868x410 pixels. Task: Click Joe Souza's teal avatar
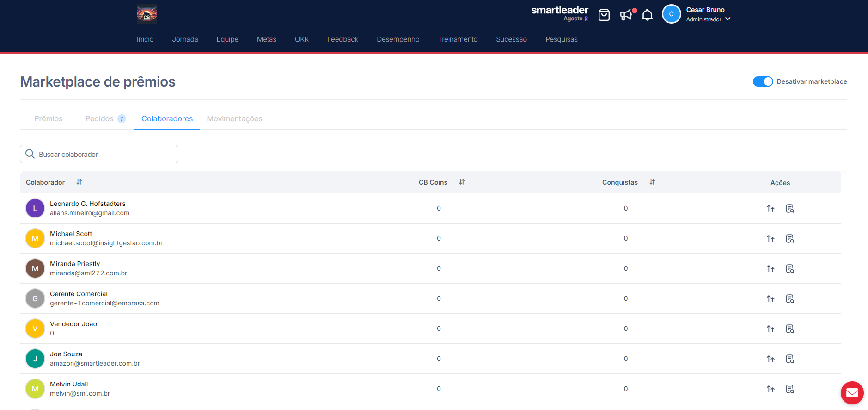click(x=35, y=359)
